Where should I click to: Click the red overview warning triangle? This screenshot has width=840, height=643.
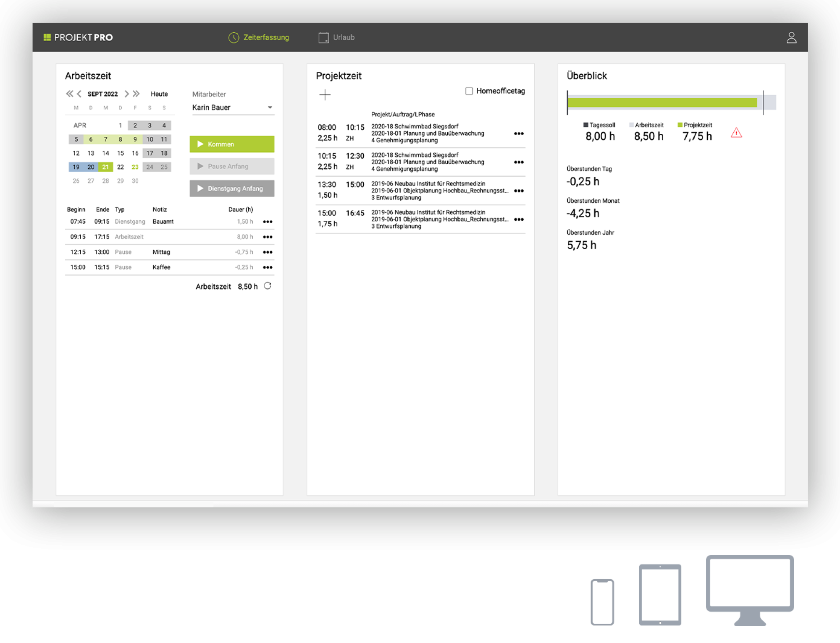(x=736, y=133)
